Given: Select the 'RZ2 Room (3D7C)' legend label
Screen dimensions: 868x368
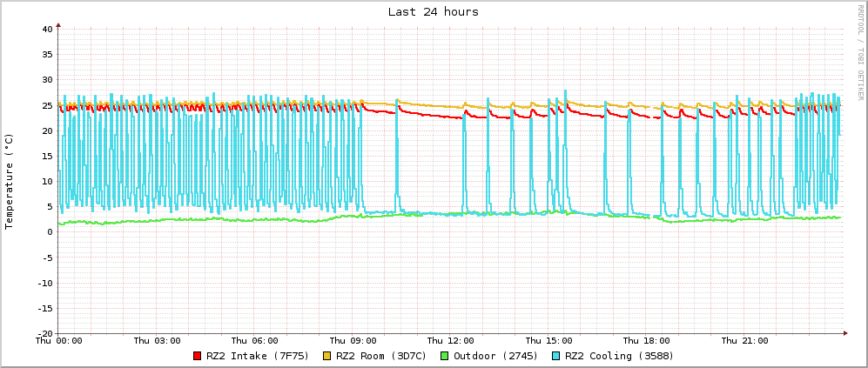Looking at the screenshot, I should [381, 356].
